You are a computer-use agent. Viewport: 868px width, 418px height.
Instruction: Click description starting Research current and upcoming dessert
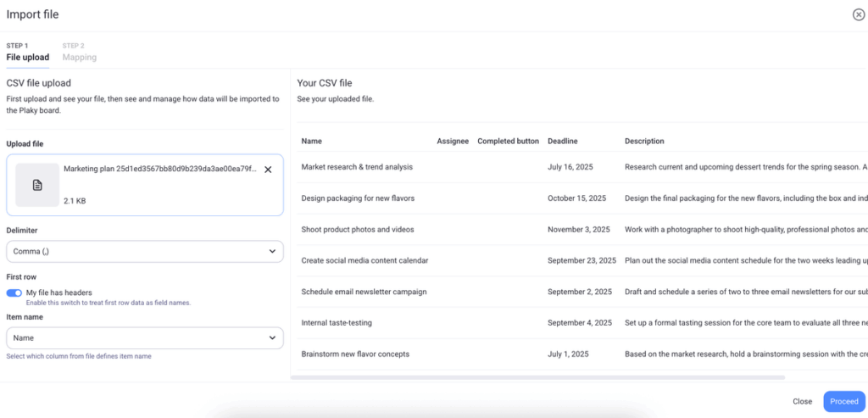tap(746, 167)
